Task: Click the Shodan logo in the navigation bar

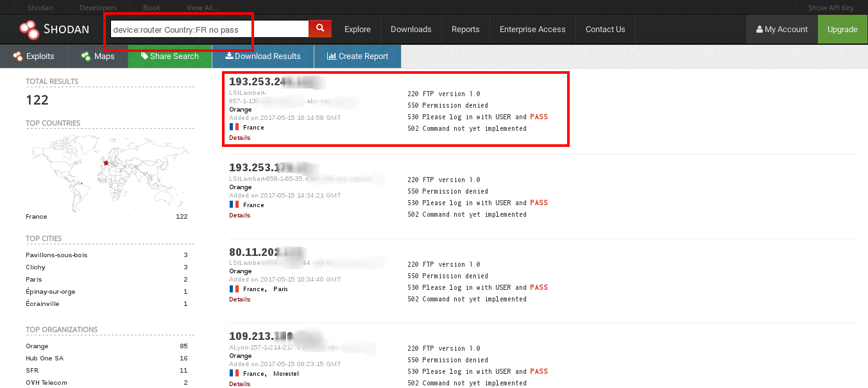Action: click(54, 29)
